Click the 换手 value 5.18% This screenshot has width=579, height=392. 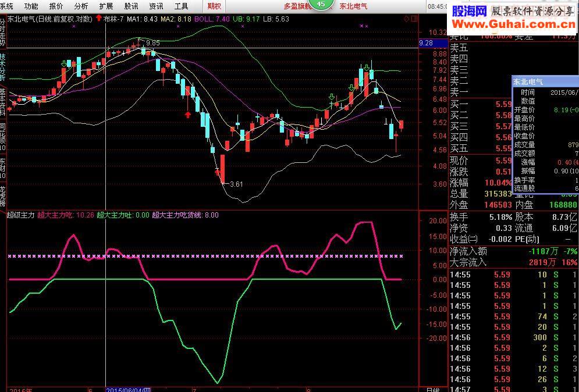coord(500,217)
